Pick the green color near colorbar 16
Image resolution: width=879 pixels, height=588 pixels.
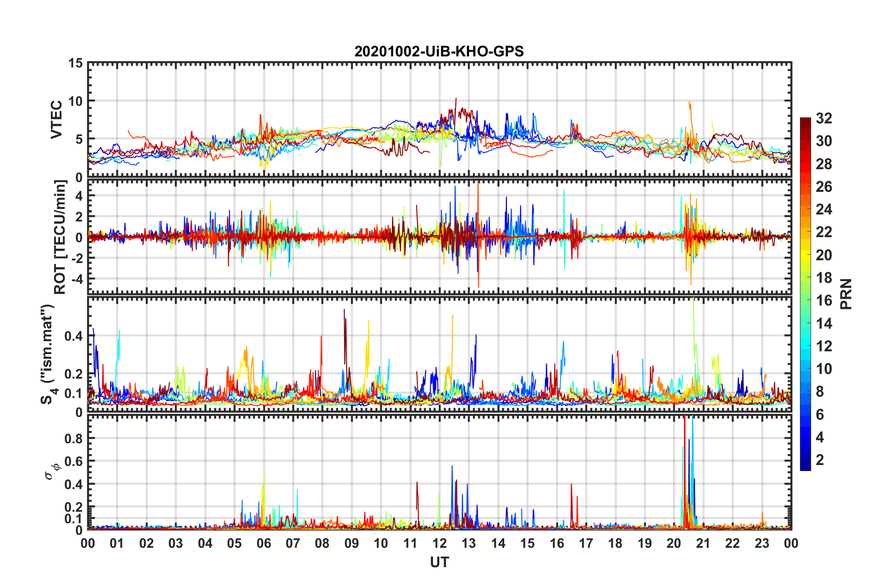pos(805,301)
